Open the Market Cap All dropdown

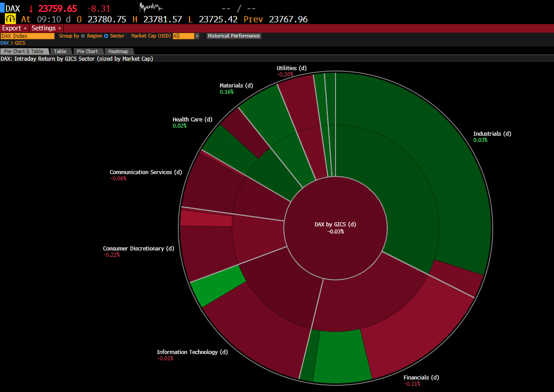click(186, 36)
